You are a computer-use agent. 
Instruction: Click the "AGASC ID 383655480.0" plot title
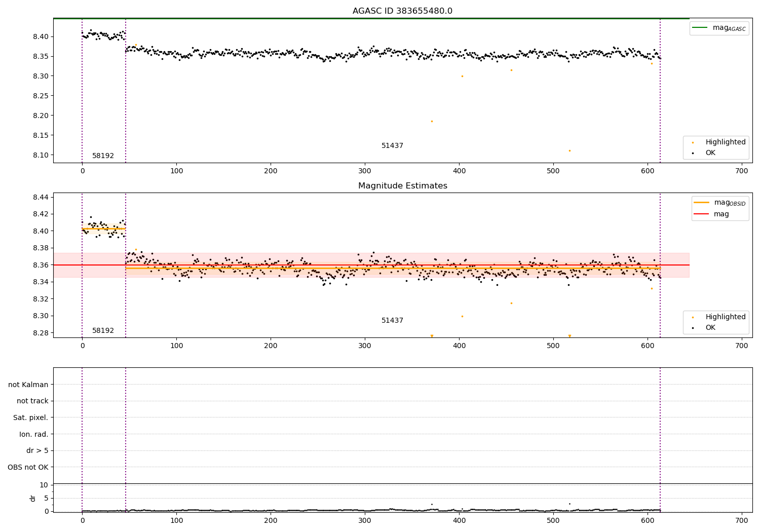click(x=402, y=11)
